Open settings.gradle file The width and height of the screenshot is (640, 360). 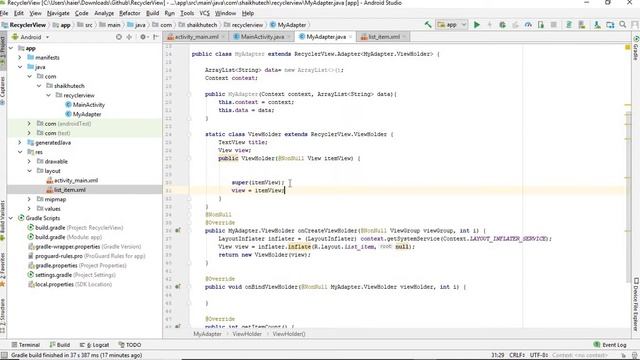(72, 275)
